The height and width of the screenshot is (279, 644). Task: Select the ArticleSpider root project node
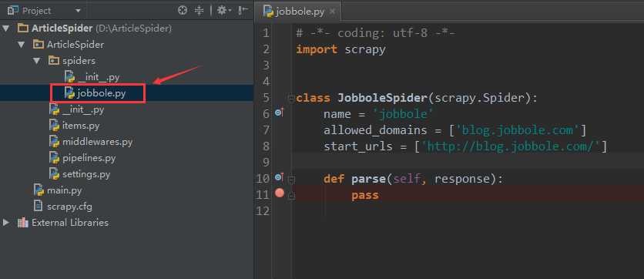tap(62, 29)
